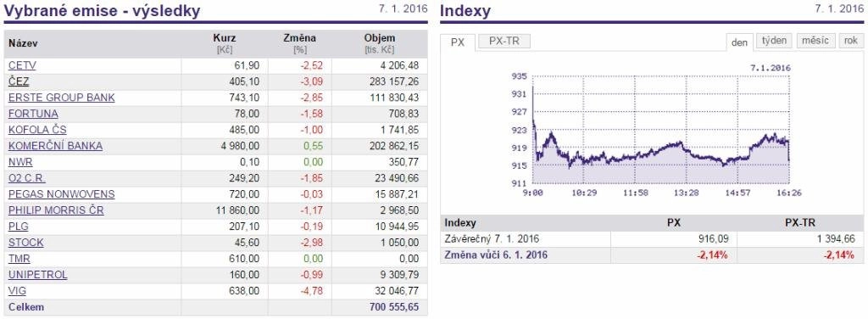Open O2 C.R. stock details
The image size is (868, 319).
27,178
